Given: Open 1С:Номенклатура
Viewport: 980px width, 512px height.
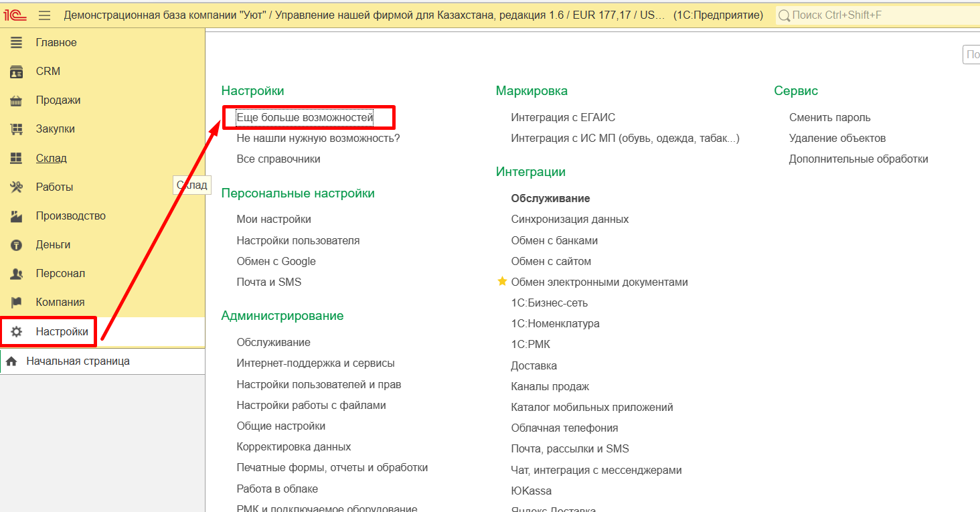Looking at the screenshot, I should (555, 324).
